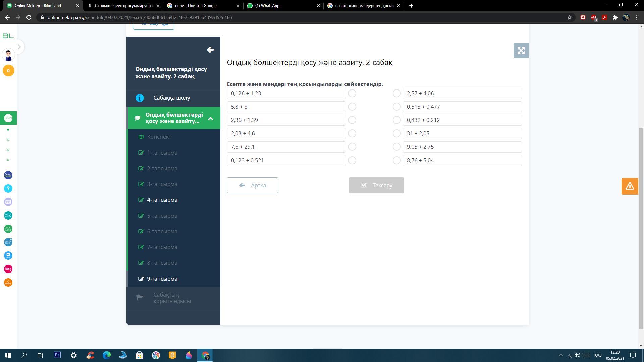Click the page vertical scrollbar

tap(641, 228)
